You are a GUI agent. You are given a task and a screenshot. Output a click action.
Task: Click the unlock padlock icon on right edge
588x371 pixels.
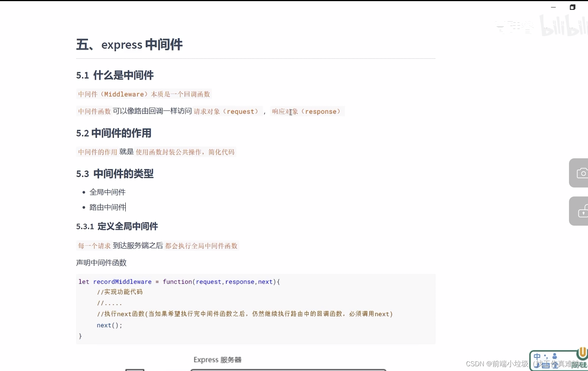coord(582,211)
